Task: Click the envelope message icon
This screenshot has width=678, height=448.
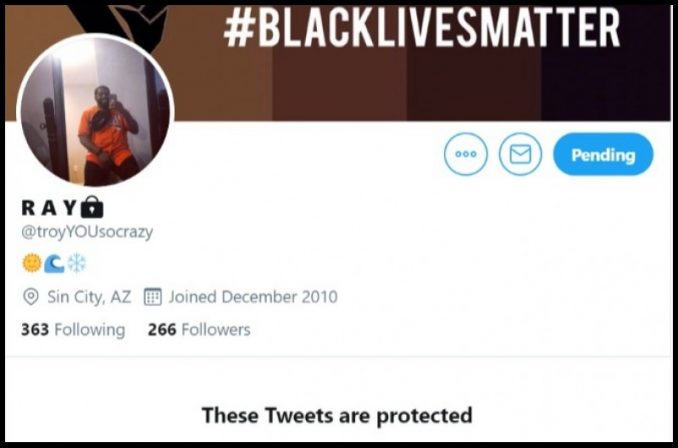Action: pyautogui.click(x=520, y=154)
